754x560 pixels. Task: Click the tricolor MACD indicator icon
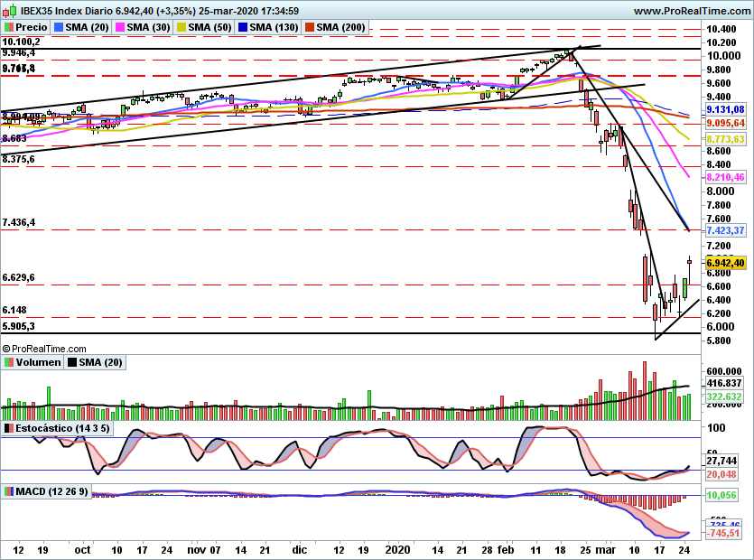8,491
